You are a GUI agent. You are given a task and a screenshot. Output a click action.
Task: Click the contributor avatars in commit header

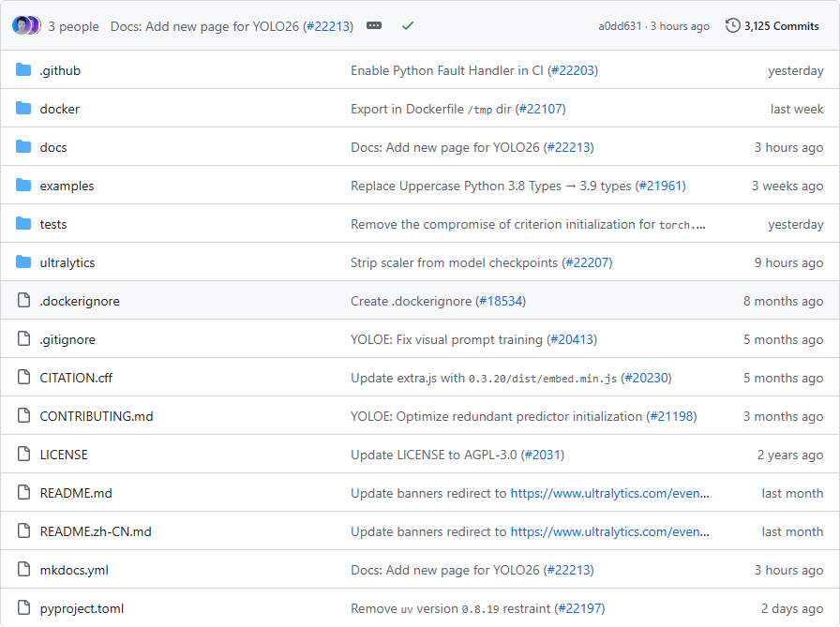[x=25, y=25]
